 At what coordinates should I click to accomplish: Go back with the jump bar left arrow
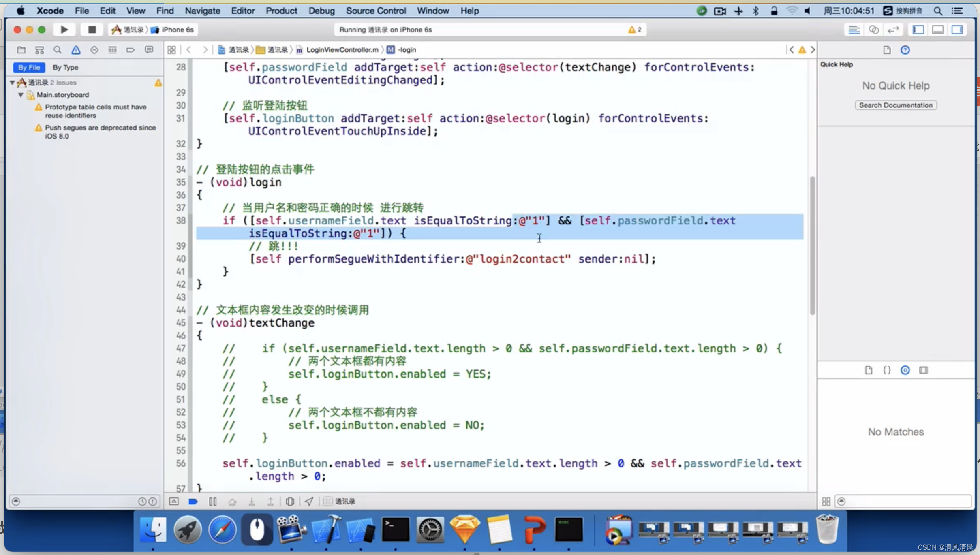click(x=188, y=50)
